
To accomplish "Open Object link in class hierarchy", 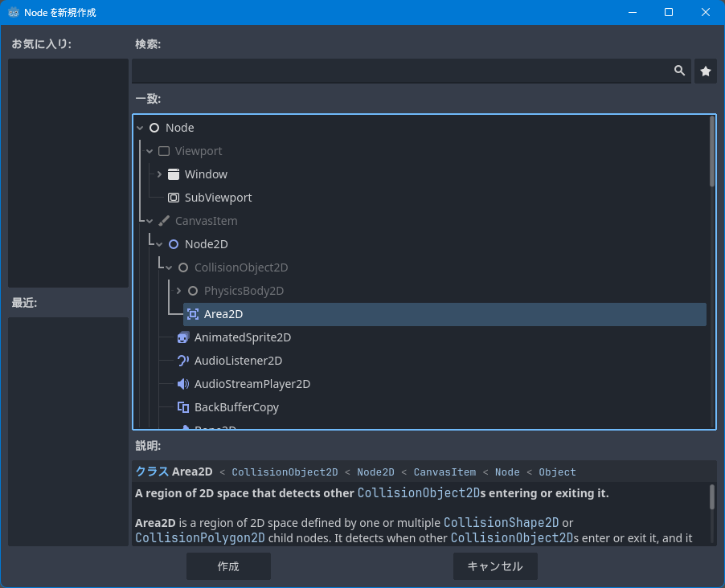I will click(557, 472).
